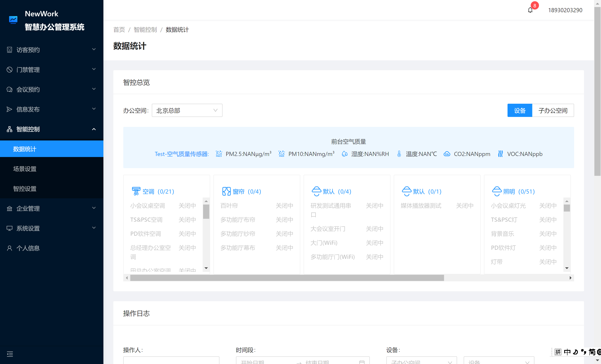The width and height of the screenshot is (601, 364).
Task: Select 场景设置 menu item
Action: pos(24,169)
